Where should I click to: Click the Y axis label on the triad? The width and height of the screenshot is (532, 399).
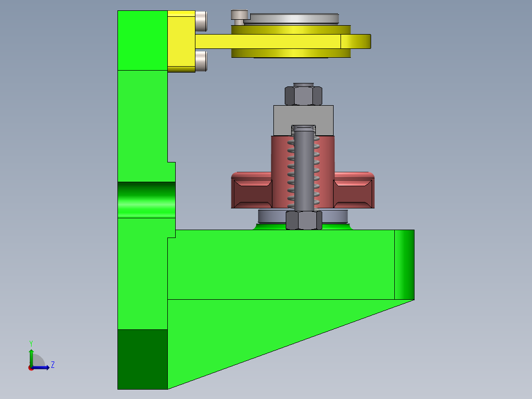point(31,342)
